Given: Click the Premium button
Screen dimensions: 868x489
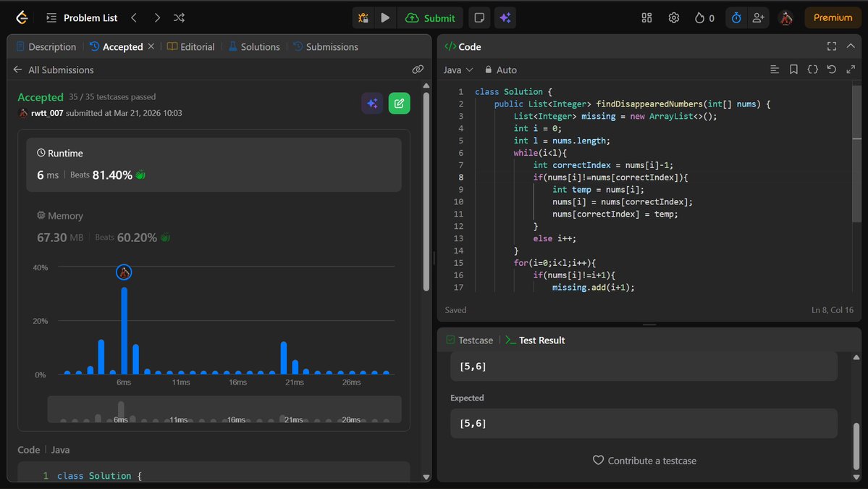Looking at the screenshot, I should point(833,17).
